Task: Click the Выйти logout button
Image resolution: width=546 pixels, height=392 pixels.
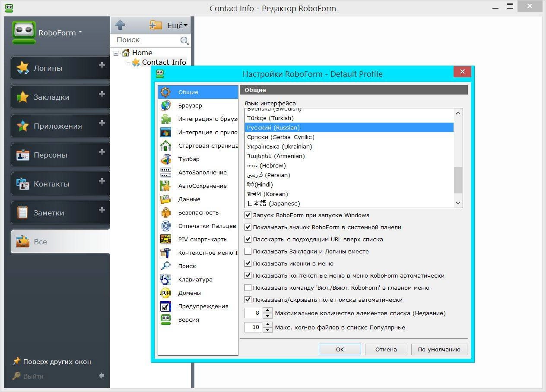Action: coord(28,376)
